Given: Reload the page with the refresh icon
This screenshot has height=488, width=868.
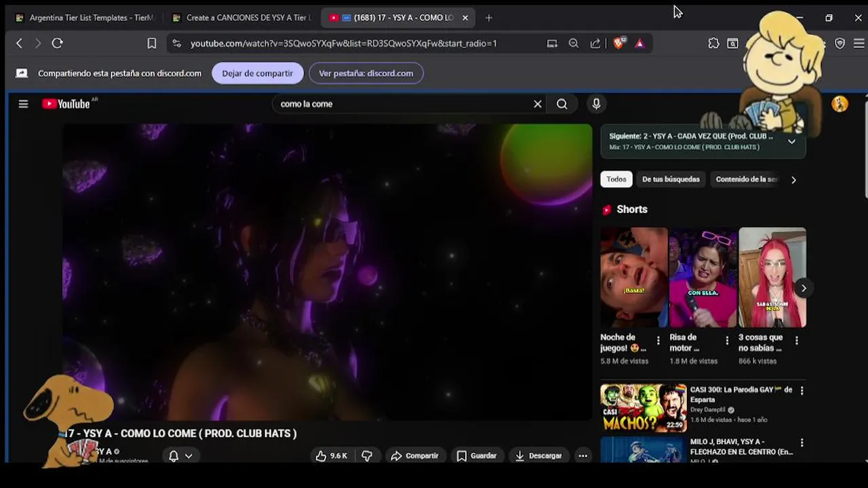Looking at the screenshot, I should (x=58, y=43).
